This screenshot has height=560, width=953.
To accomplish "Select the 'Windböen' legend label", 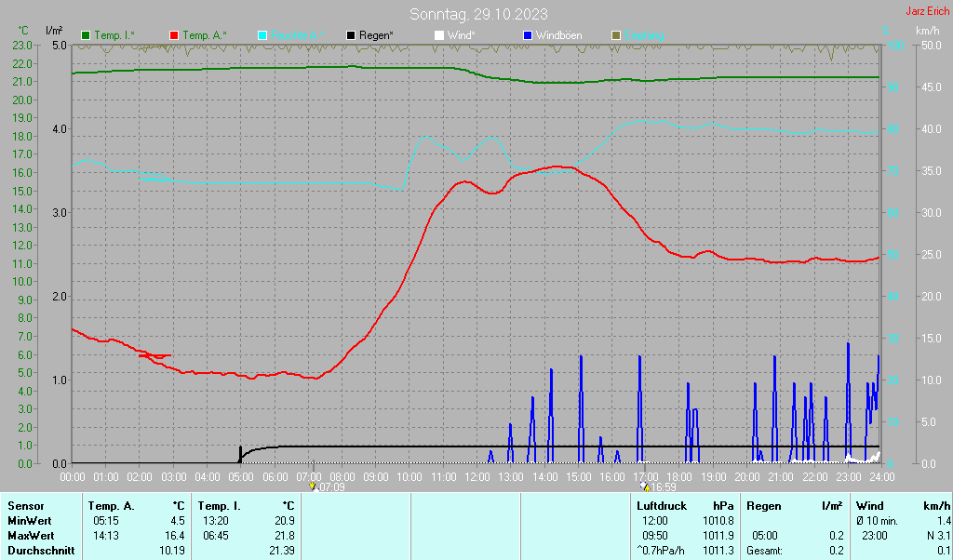I will click(x=558, y=36).
